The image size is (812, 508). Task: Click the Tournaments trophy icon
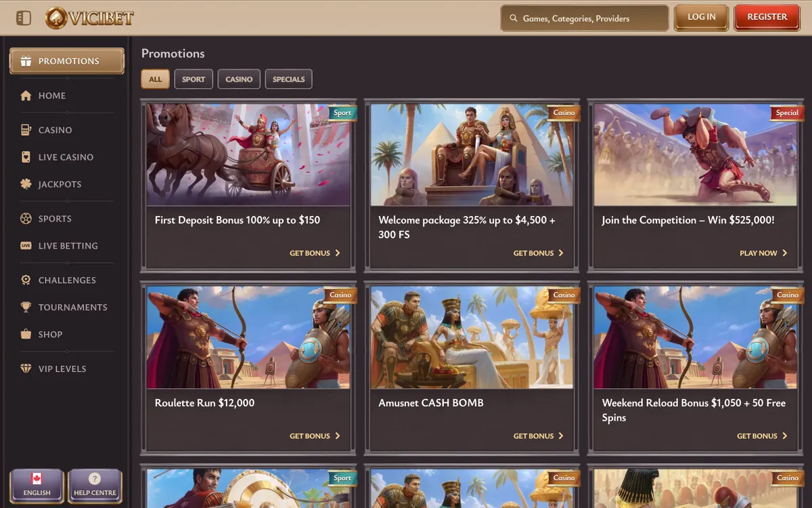(x=26, y=307)
